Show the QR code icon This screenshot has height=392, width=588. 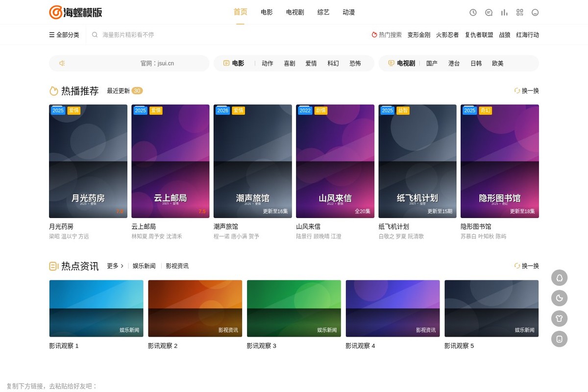[x=520, y=12]
